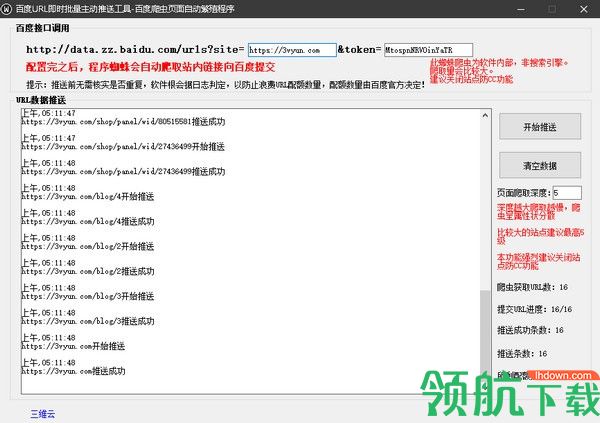Click the http://data.zz.baidu.com/urls?site= text
This screenshot has height=423, width=600.
coord(135,49)
